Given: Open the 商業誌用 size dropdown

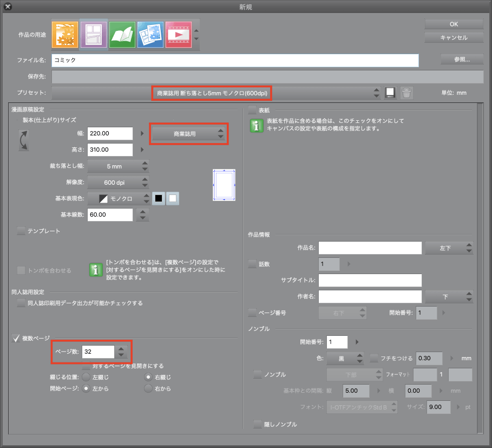Looking at the screenshot, I should click(188, 134).
